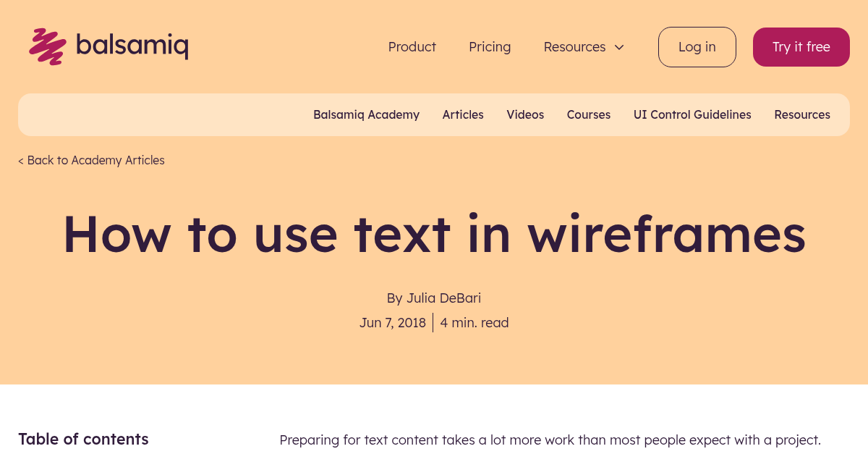The height and width of the screenshot is (454, 868).
Task: Open the Videos section
Action: coord(525,114)
